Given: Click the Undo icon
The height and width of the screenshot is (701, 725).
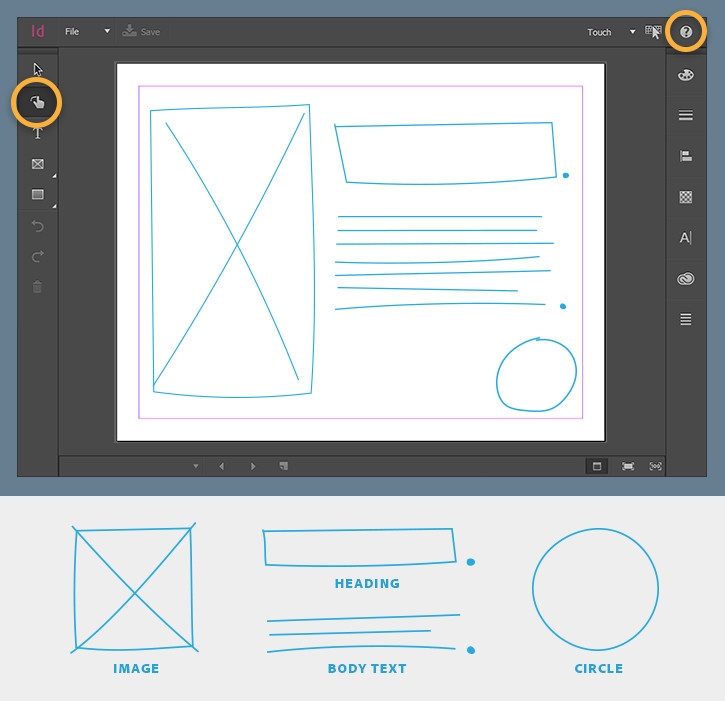Looking at the screenshot, I should 37,226.
